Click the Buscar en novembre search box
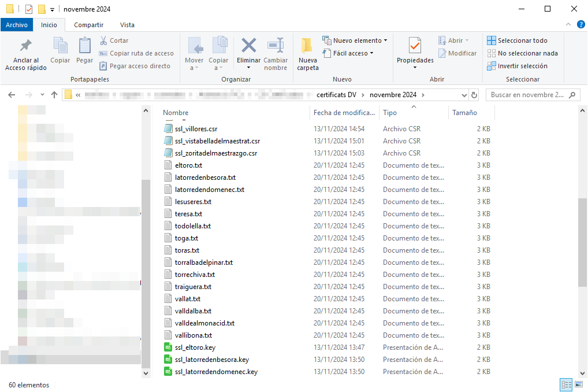The width and height of the screenshot is (588, 392). click(x=533, y=95)
